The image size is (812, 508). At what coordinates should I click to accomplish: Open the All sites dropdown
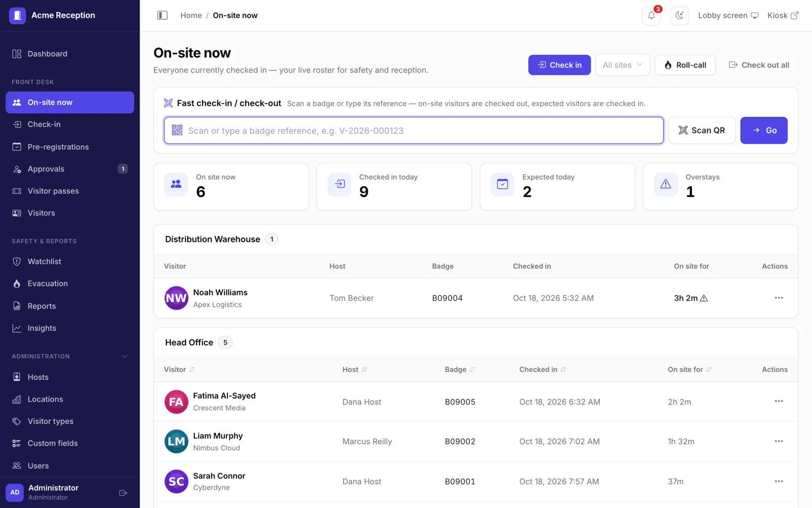[x=622, y=65]
